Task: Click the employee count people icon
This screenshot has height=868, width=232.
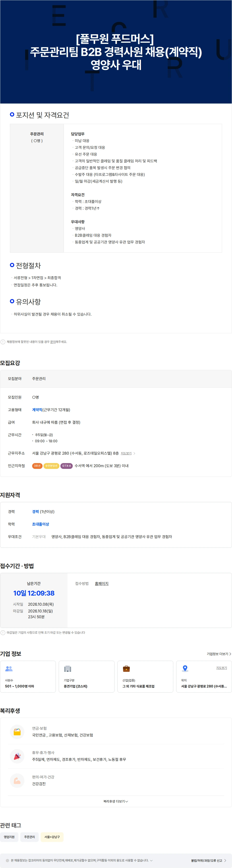Action: coord(9,668)
